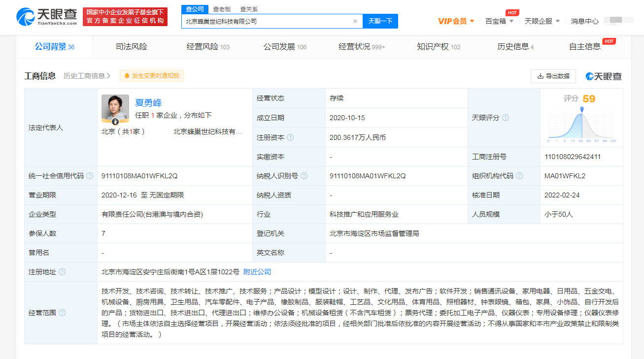Open the 公司发展 tab

tap(285, 47)
